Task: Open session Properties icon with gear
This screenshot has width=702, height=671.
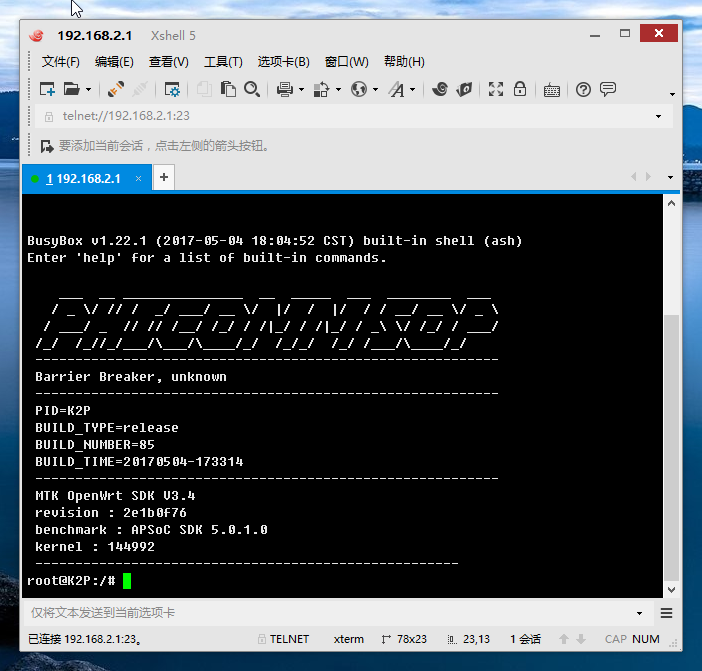Action: pos(172,90)
